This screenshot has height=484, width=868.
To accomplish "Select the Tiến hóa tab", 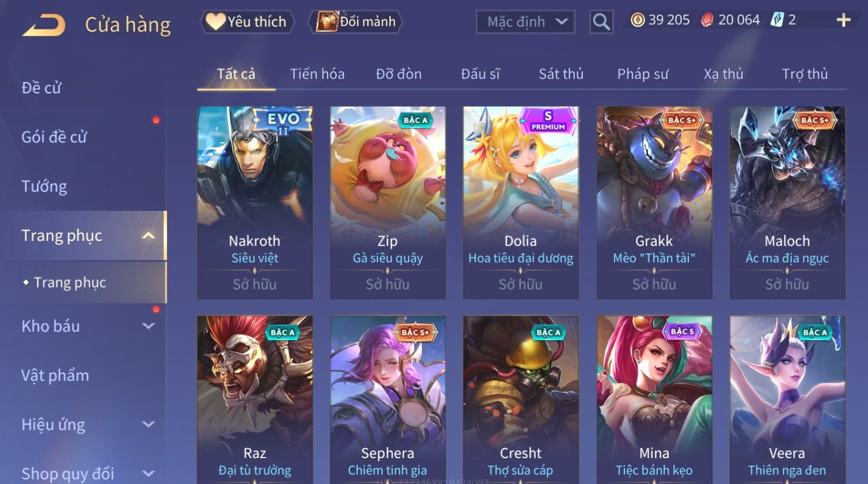I will 317,74.
